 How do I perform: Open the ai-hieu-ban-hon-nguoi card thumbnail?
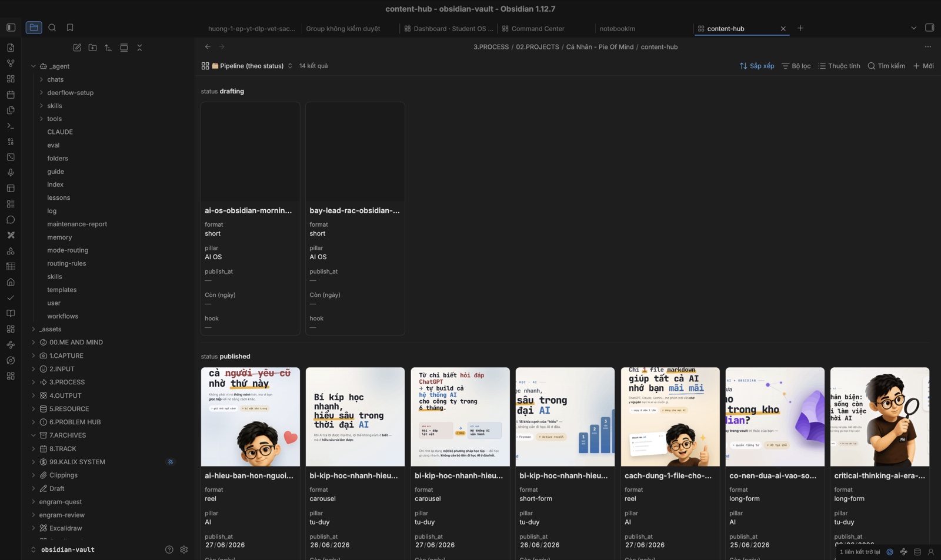click(250, 417)
